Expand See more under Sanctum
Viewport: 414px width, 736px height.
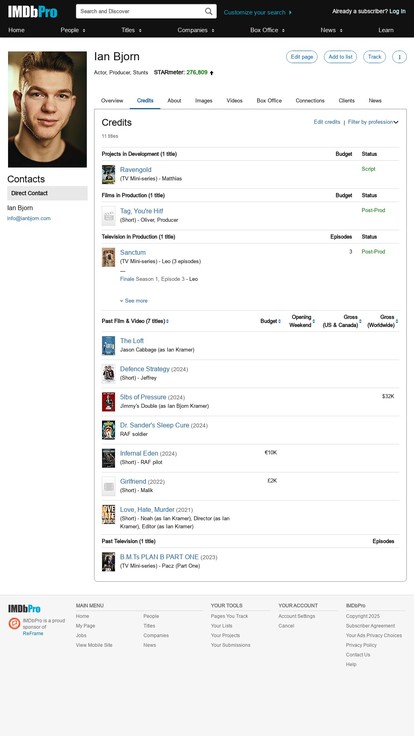point(133,301)
